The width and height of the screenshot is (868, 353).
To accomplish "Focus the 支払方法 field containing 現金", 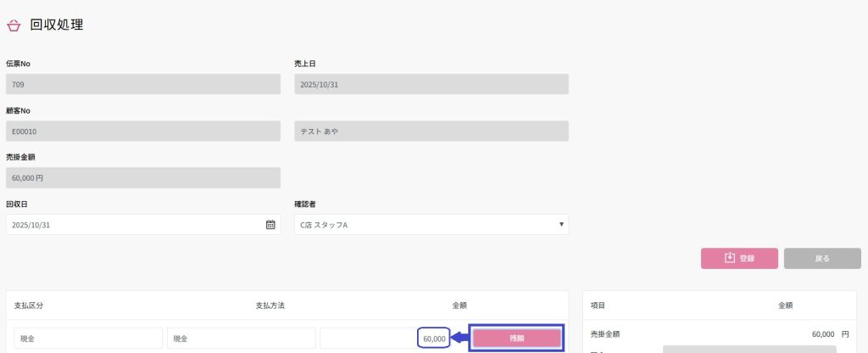I will [x=241, y=339].
